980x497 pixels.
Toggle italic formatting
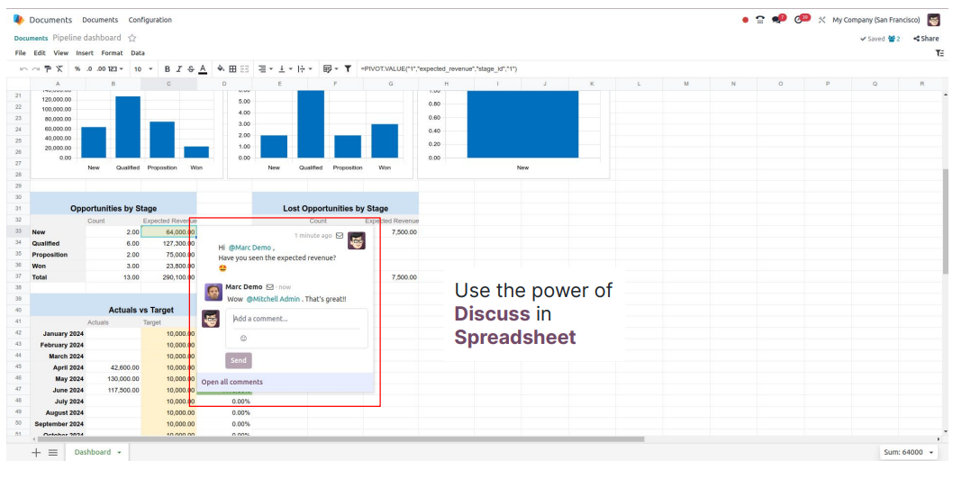point(178,69)
